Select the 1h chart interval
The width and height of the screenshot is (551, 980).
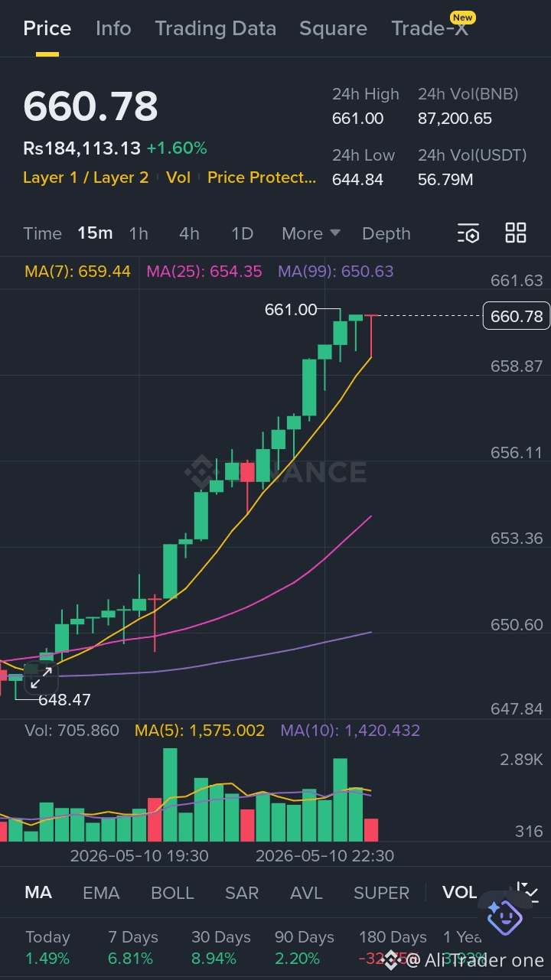(x=139, y=233)
